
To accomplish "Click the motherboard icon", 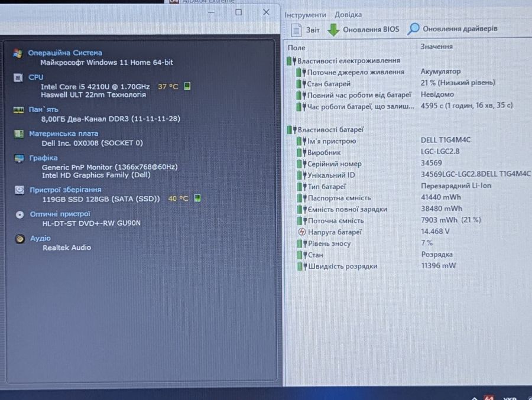I will [19, 134].
